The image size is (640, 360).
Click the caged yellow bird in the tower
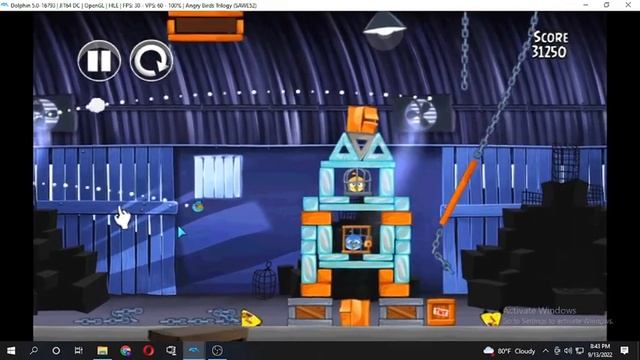[356, 182]
